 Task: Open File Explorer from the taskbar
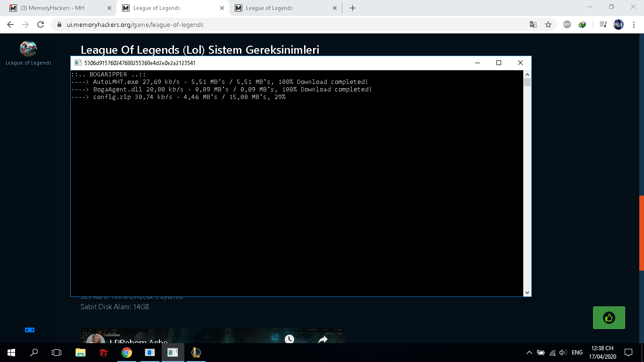click(81, 352)
